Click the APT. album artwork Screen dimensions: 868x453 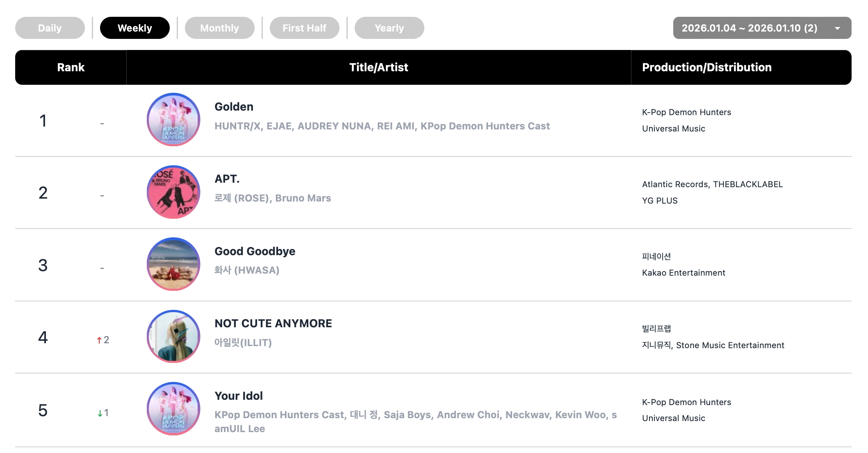coord(173,192)
